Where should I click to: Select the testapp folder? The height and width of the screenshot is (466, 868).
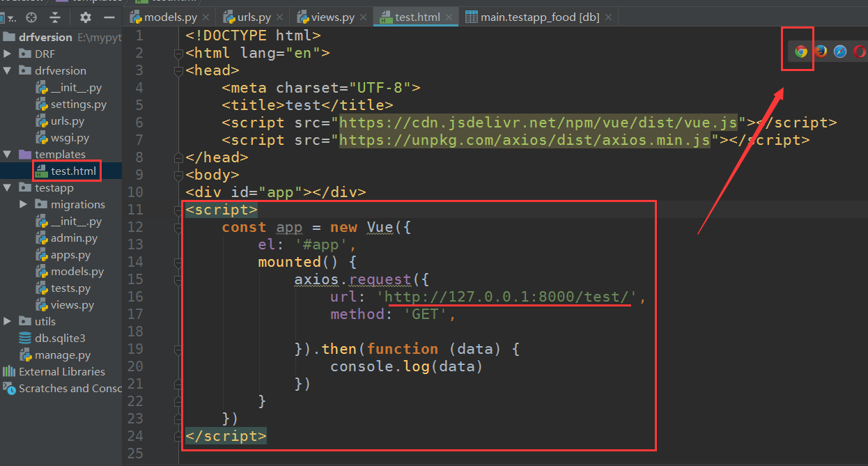tap(54, 187)
